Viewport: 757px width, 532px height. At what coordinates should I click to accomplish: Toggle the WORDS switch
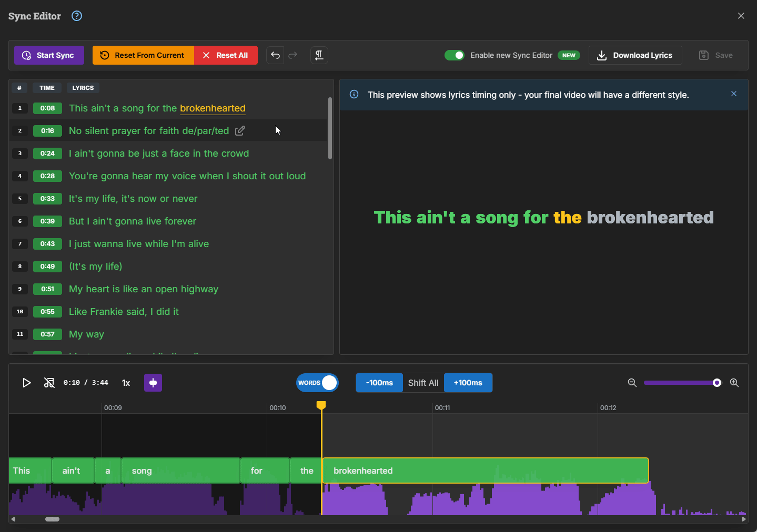coord(317,383)
